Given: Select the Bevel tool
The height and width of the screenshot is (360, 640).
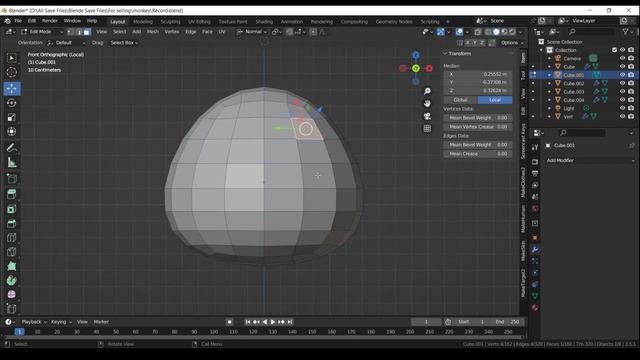Looking at the screenshot, I should (x=11, y=223).
